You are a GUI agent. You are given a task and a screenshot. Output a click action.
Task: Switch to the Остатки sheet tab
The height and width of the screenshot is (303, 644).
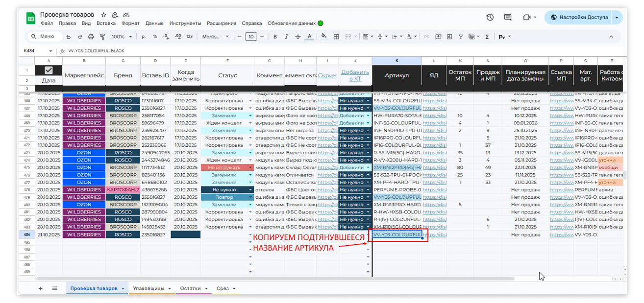[194, 288]
